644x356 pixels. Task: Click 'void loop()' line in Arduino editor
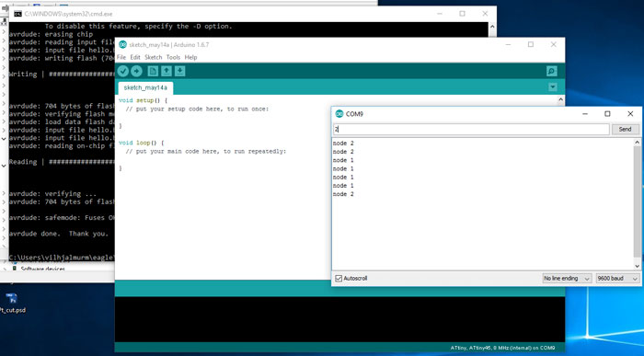click(x=142, y=143)
